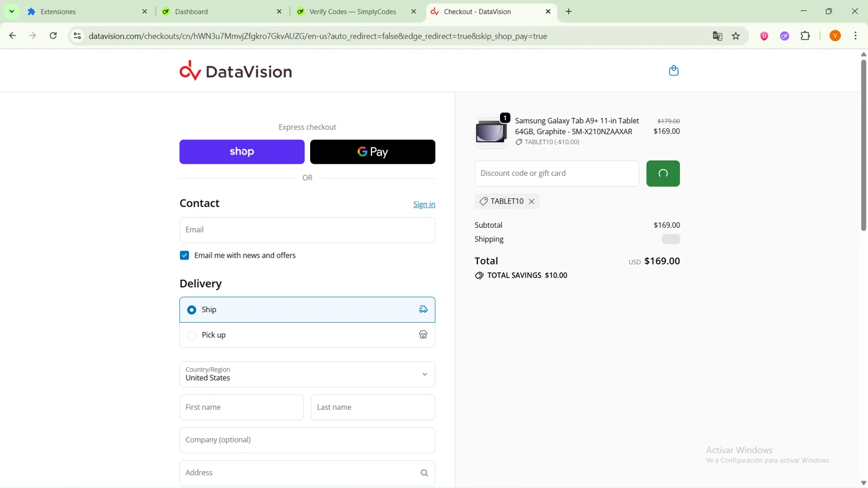Image resolution: width=868 pixels, height=488 pixels.
Task: Open the Chrome profile avatar V
Action: coord(835,36)
